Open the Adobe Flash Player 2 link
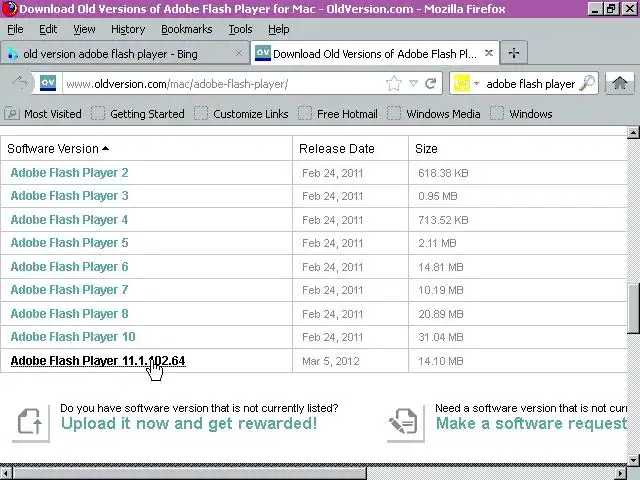 tap(69, 173)
